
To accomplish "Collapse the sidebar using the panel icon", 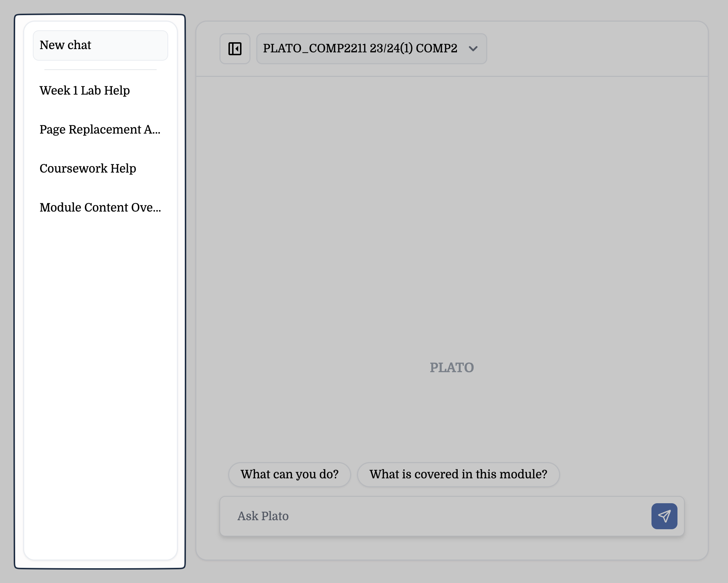I will pyautogui.click(x=235, y=49).
